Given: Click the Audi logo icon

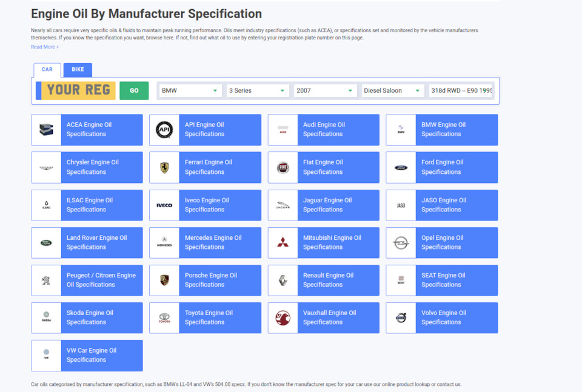Looking at the screenshot, I should click(283, 130).
